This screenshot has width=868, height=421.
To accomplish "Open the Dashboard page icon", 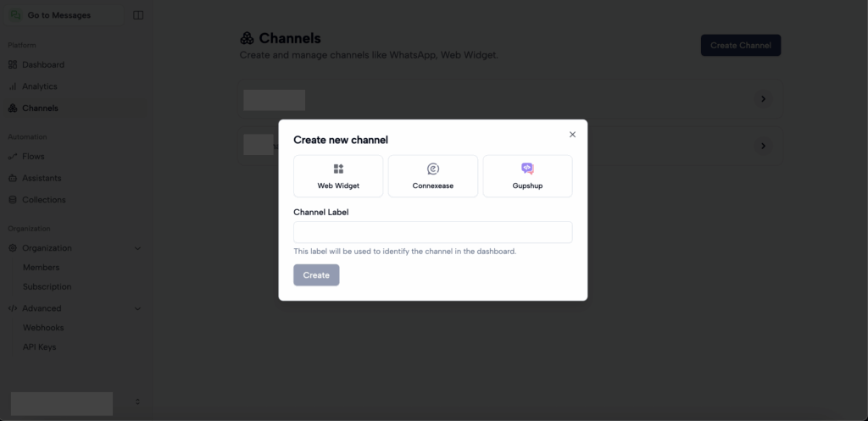I will (13, 64).
